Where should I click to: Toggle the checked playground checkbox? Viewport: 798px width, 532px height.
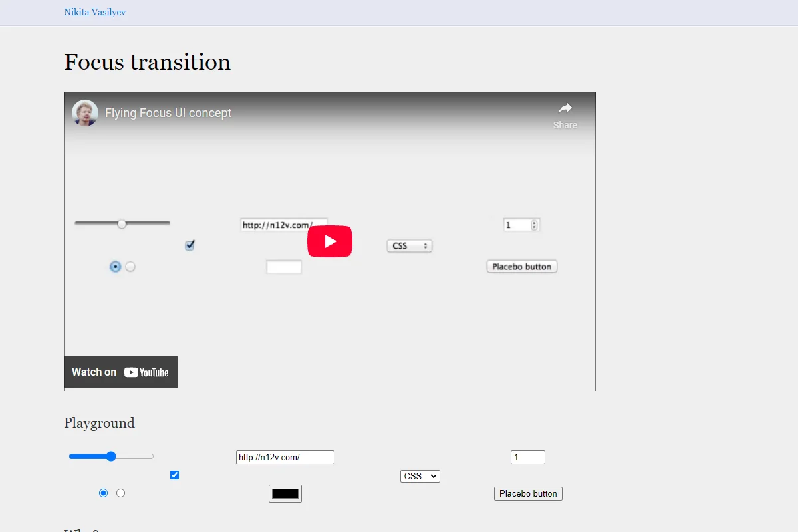(174, 475)
